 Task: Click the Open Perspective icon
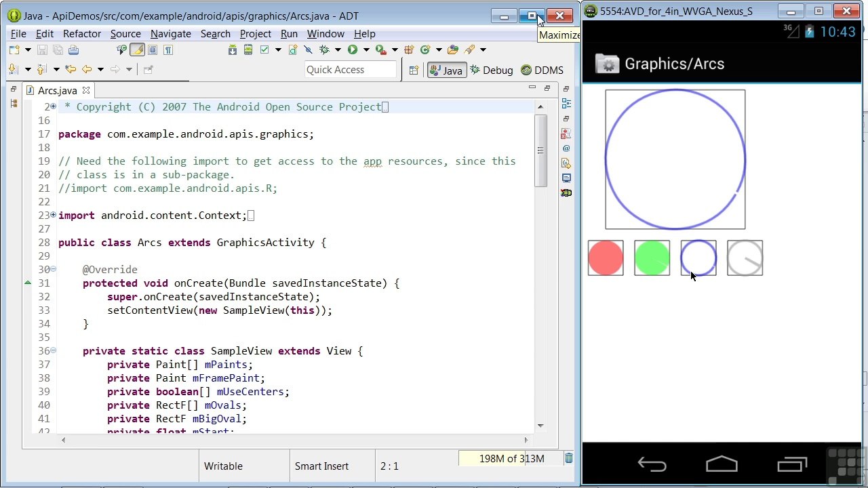tap(414, 70)
